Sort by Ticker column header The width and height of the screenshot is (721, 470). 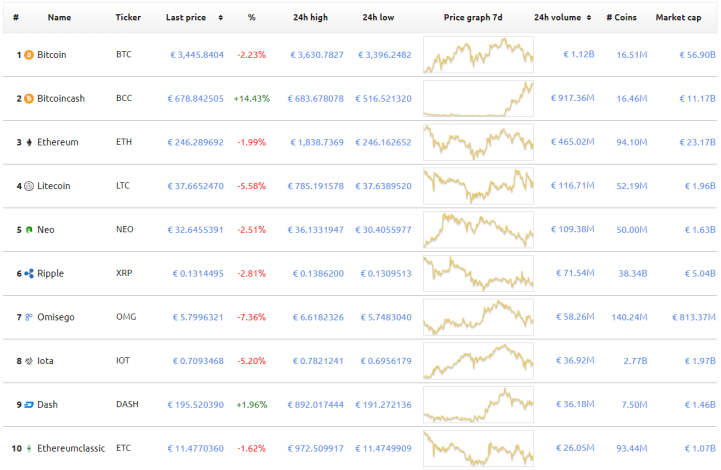(x=128, y=18)
